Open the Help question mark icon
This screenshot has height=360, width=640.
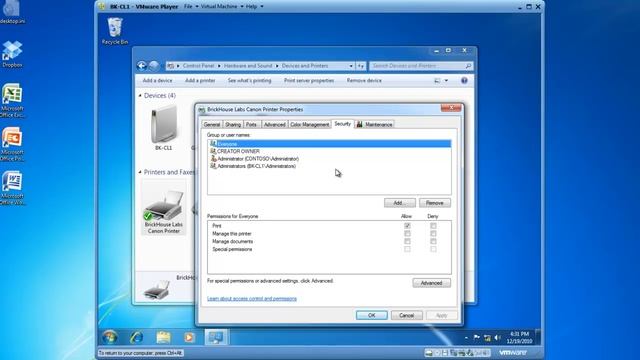(x=464, y=80)
